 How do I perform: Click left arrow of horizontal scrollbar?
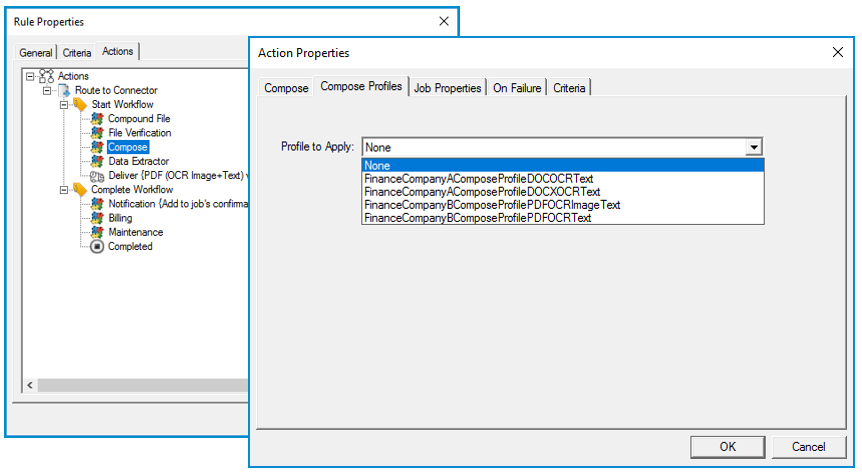(30, 385)
